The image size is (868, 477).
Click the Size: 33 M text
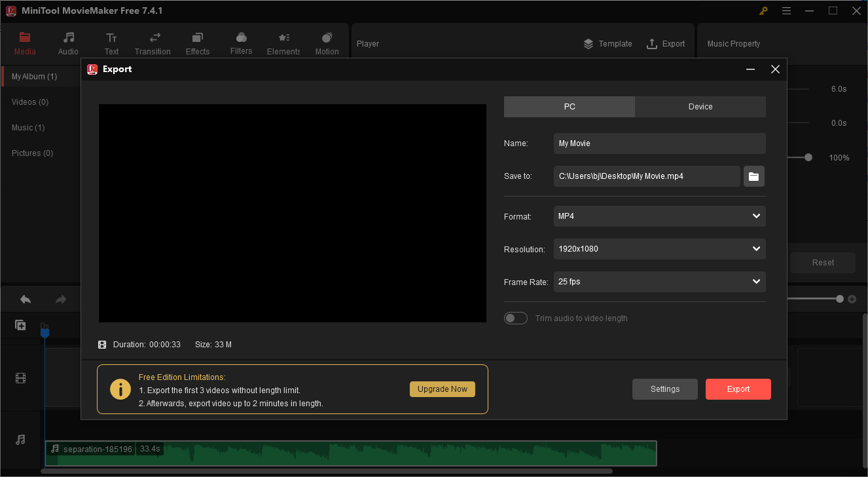point(213,345)
